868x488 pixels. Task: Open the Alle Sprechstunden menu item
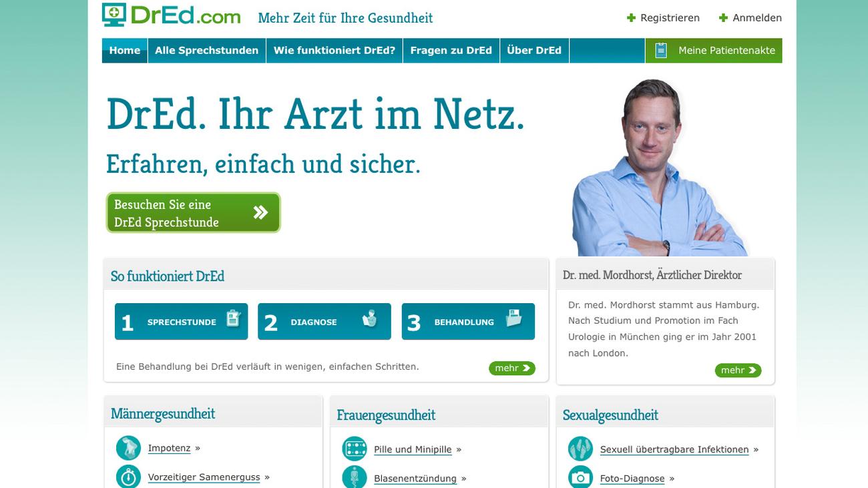point(206,51)
